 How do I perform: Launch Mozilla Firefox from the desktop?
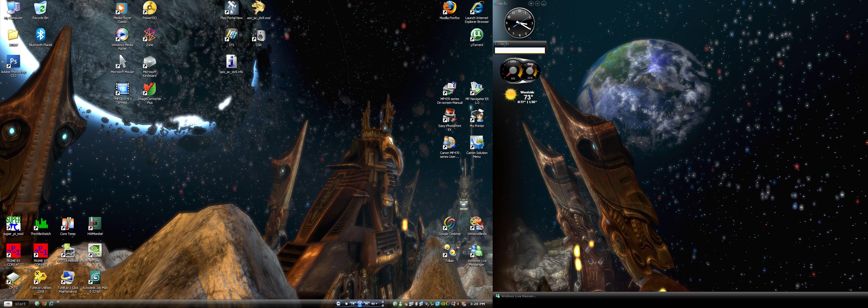tap(450, 11)
